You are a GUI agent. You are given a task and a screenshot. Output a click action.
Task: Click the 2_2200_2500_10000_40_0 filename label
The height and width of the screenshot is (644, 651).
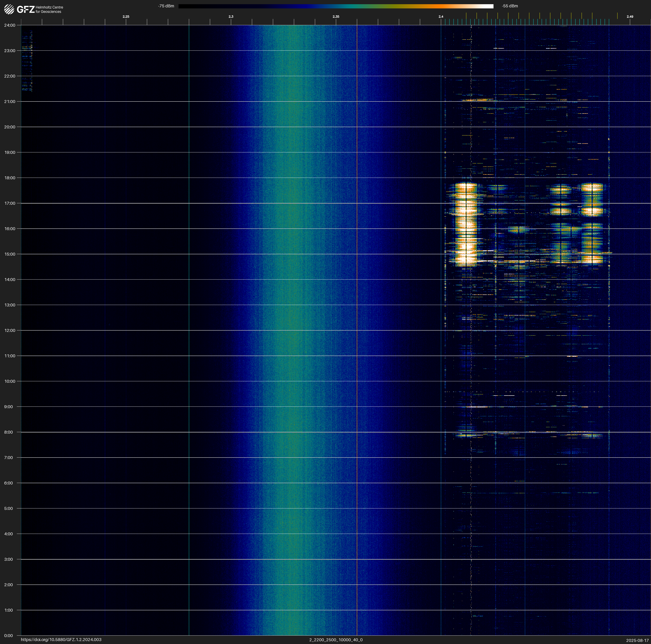336,640
